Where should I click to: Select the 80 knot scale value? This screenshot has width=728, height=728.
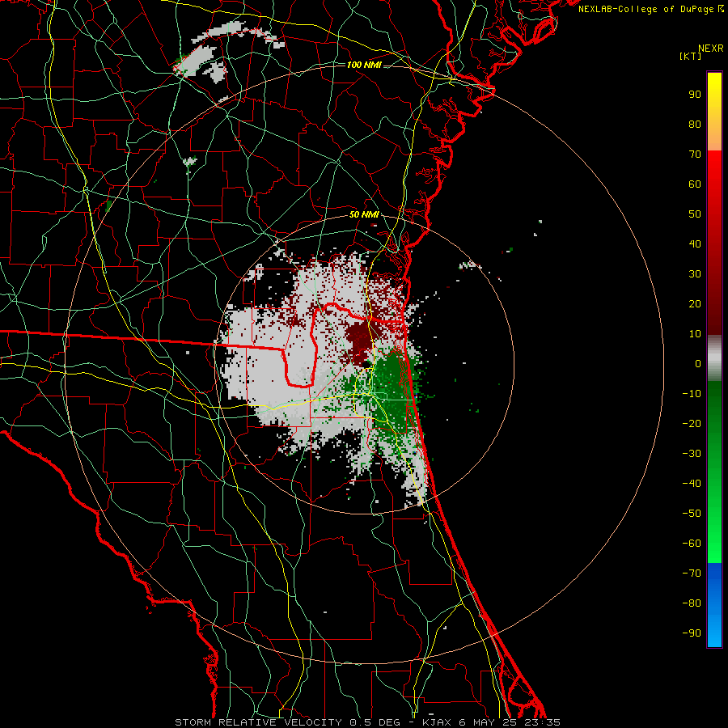tap(695, 125)
